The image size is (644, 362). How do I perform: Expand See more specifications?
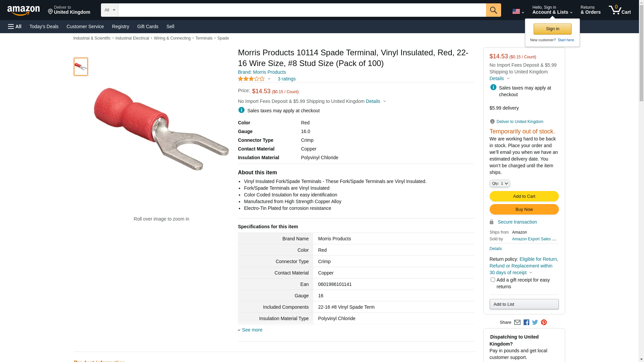point(252,330)
